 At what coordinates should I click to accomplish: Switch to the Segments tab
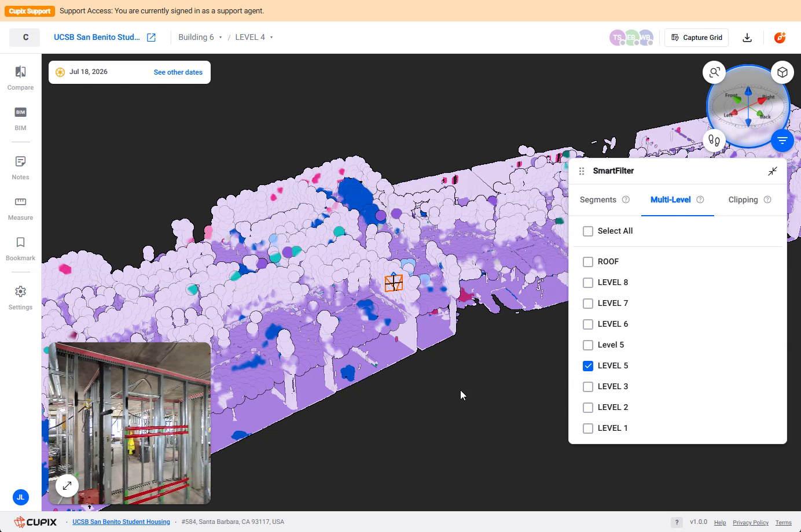[598, 200]
